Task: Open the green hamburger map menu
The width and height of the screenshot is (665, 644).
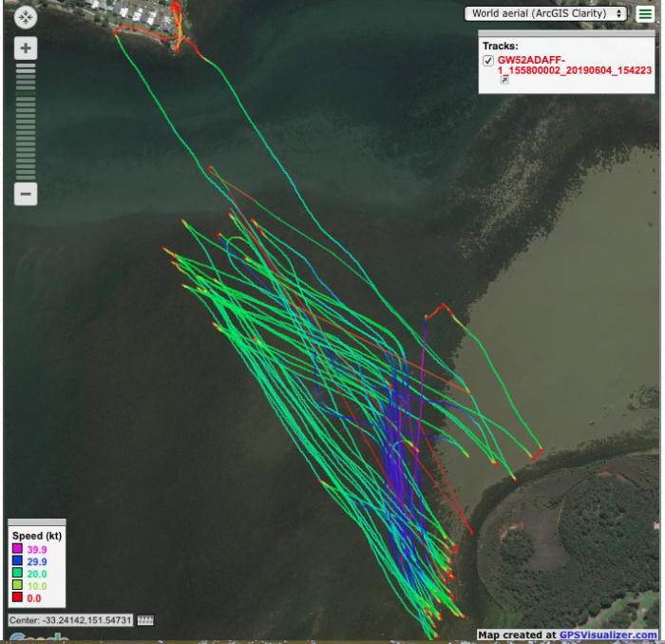Action: 645,13
